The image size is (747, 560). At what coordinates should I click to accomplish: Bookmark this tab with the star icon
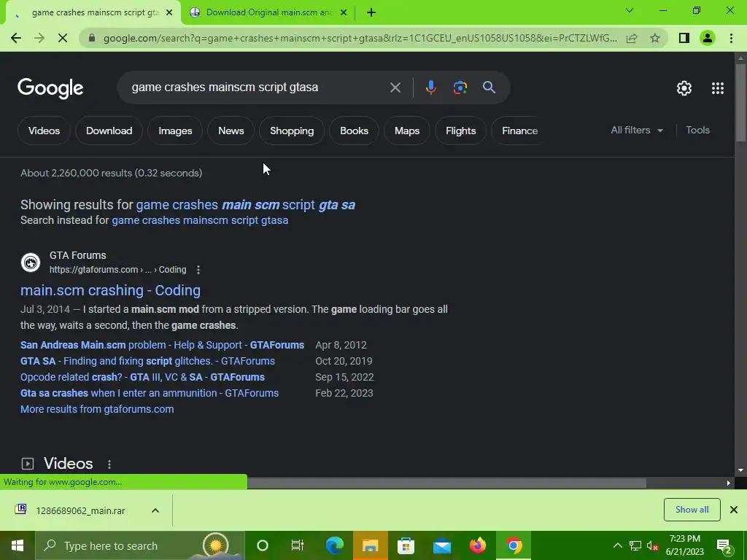coord(655,38)
